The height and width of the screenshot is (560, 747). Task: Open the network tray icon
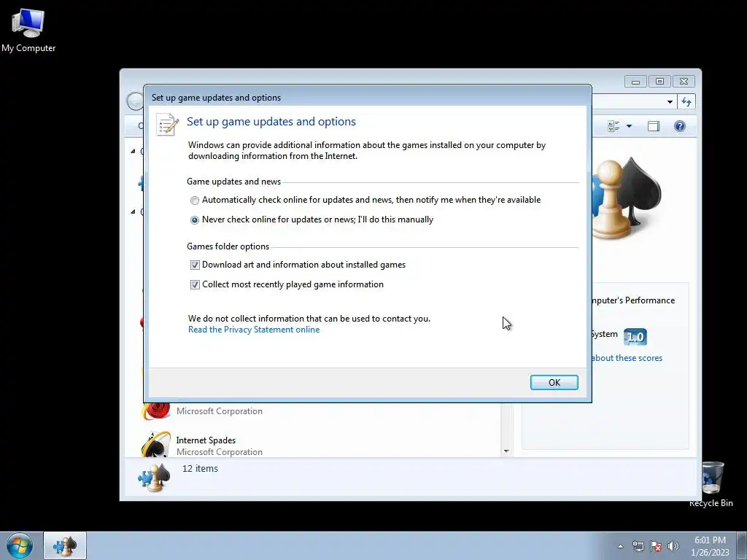tap(638, 546)
